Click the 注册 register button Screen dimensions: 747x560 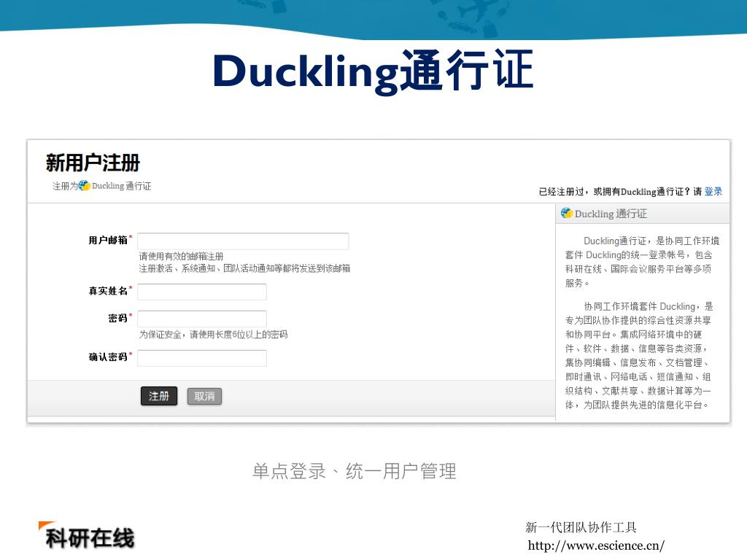[159, 396]
